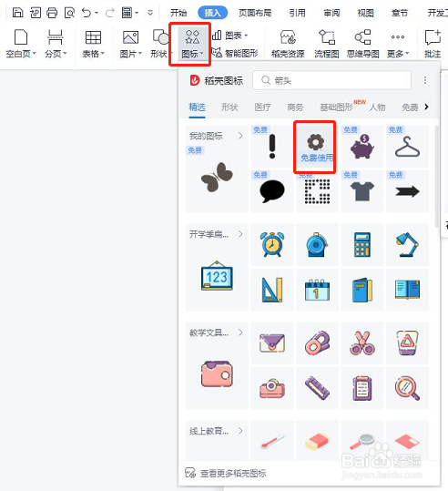Select the 人物 category tab
The height and width of the screenshot is (491, 448).
coord(377,107)
